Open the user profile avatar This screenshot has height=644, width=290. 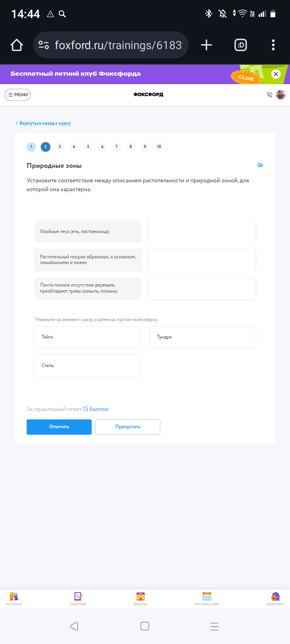tap(281, 95)
